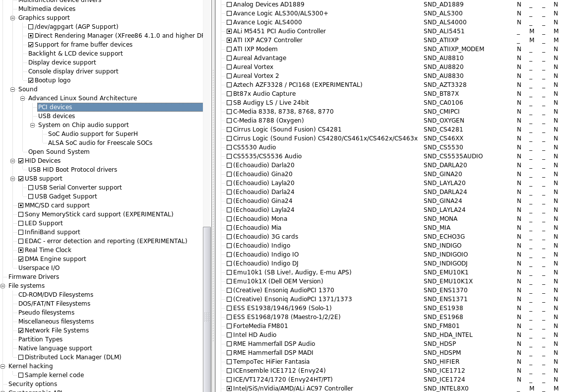This screenshot has width=568, height=392.
Task: Collapse the USB support node
Action: pos(13,179)
